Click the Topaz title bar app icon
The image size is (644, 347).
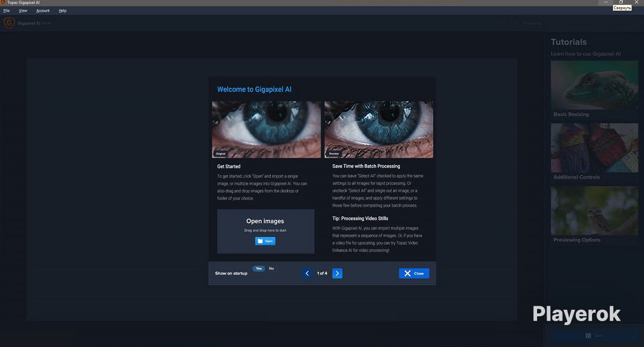point(3,3)
